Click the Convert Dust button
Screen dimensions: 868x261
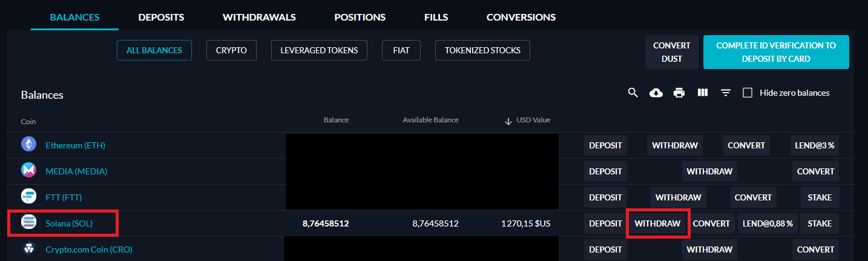(672, 52)
